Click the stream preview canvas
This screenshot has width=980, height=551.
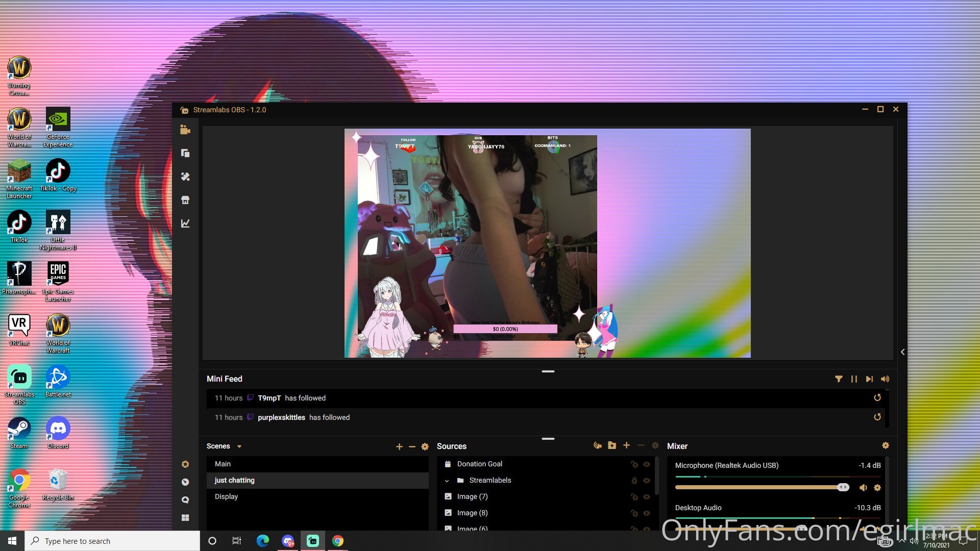coord(547,243)
